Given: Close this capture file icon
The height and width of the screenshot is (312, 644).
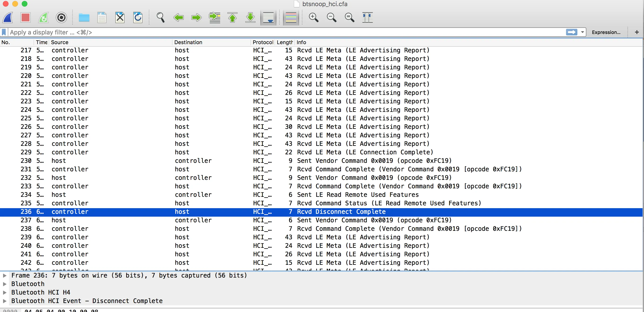Looking at the screenshot, I should pos(120,17).
